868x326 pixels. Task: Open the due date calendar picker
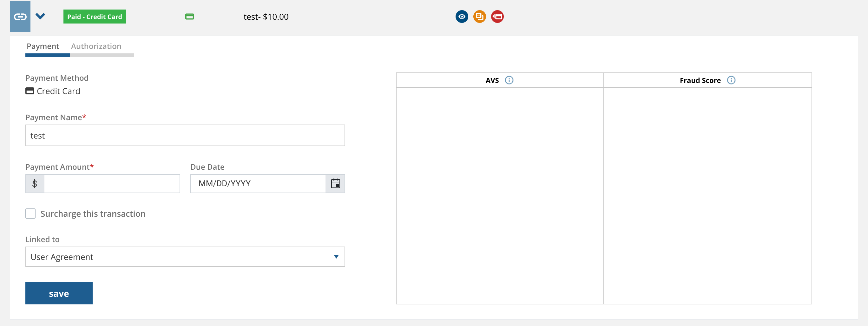[x=335, y=184]
